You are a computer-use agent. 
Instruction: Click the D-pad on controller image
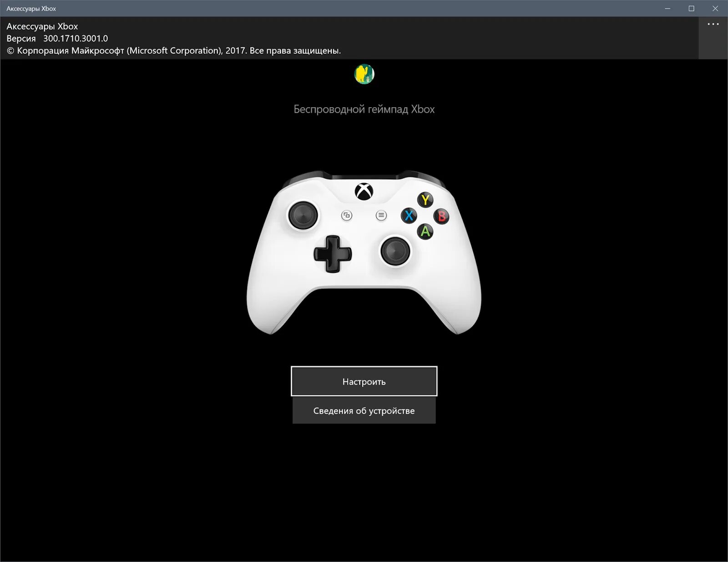click(x=333, y=254)
